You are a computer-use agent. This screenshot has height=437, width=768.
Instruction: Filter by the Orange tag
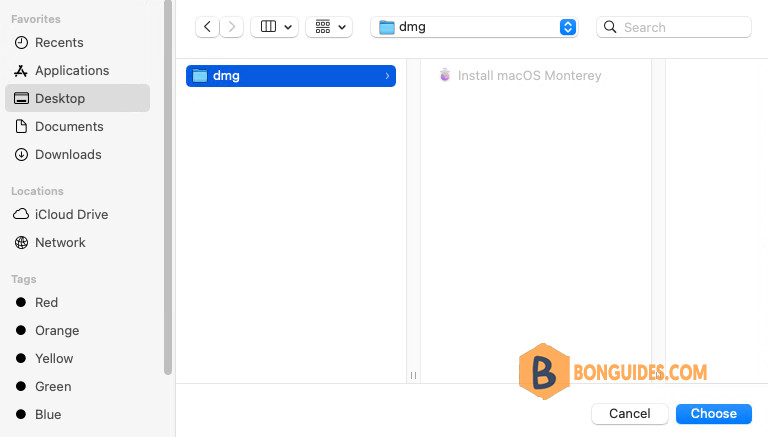click(x=77, y=331)
